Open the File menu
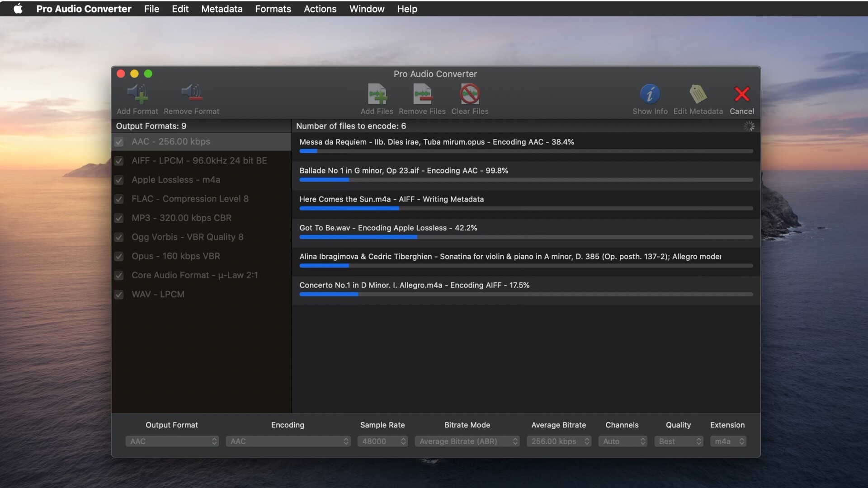868x488 pixels. pyautogui.click(x=151, y=9)
